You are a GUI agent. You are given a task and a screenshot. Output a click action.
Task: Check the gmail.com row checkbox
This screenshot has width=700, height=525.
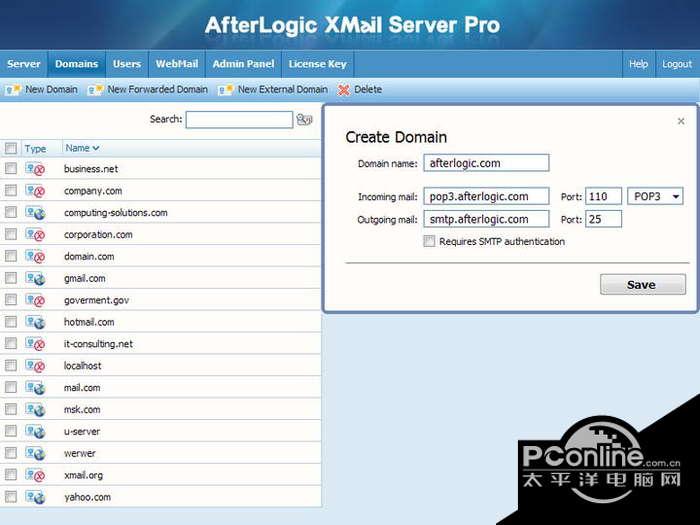tap(11, 278)
